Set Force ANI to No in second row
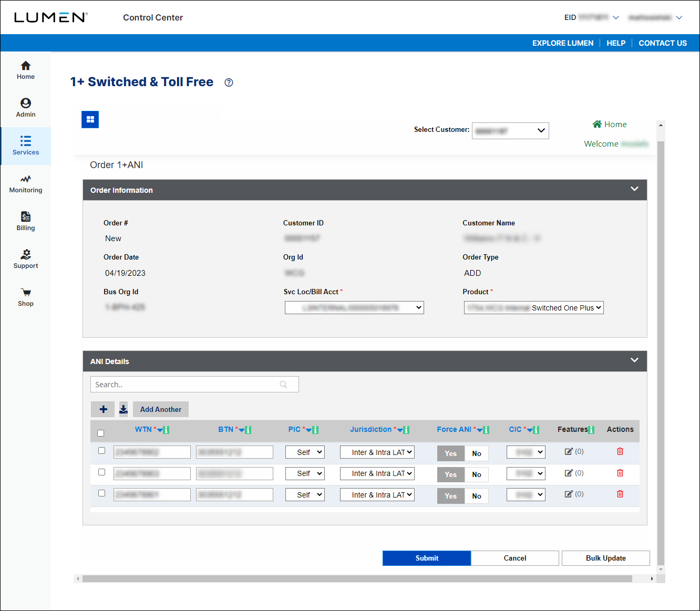This screenshot has height=611, width=700. click(x=477, y=474)
